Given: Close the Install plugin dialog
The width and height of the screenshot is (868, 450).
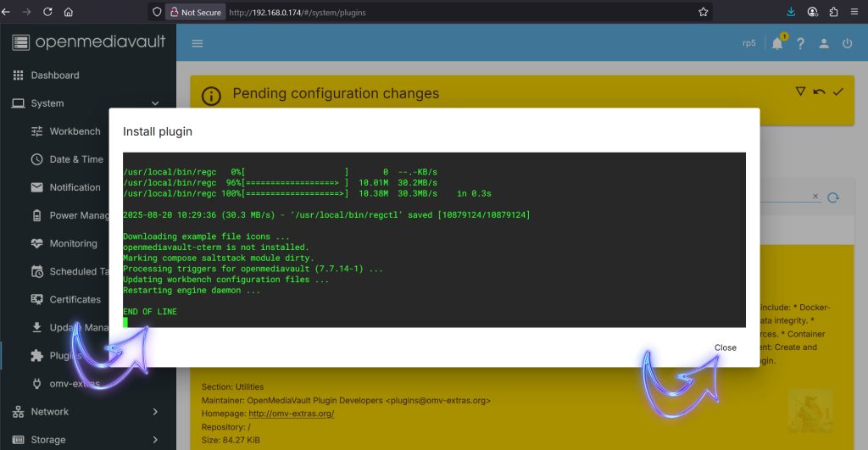Looking at the screenshot, I should (x=725, y=347).
